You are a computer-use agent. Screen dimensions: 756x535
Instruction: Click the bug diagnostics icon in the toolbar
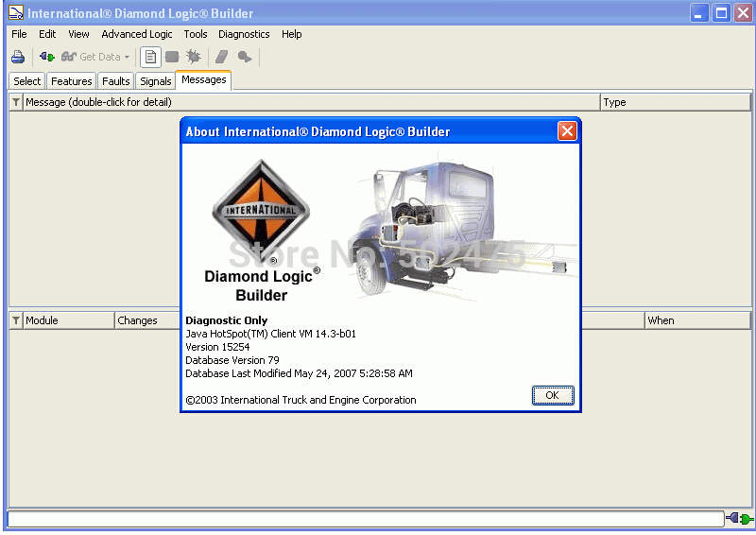(x=194, y=57)
